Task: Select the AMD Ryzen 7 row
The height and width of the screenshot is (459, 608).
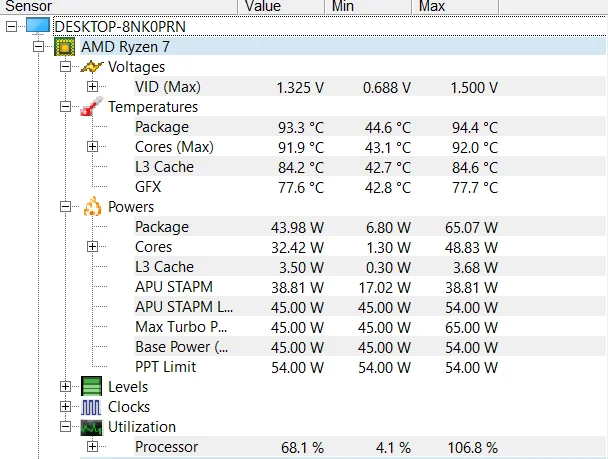Action: coord(343,47)
